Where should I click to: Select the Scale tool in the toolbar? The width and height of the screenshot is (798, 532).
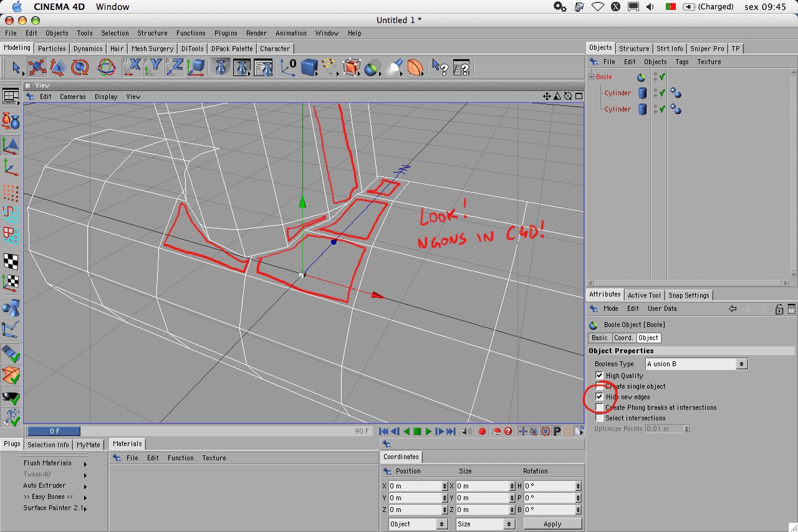coord(58,67)
